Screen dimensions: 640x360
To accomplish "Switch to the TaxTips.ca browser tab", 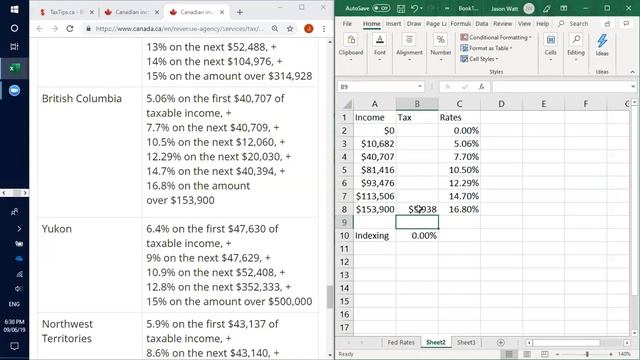I will coord(67,12).
